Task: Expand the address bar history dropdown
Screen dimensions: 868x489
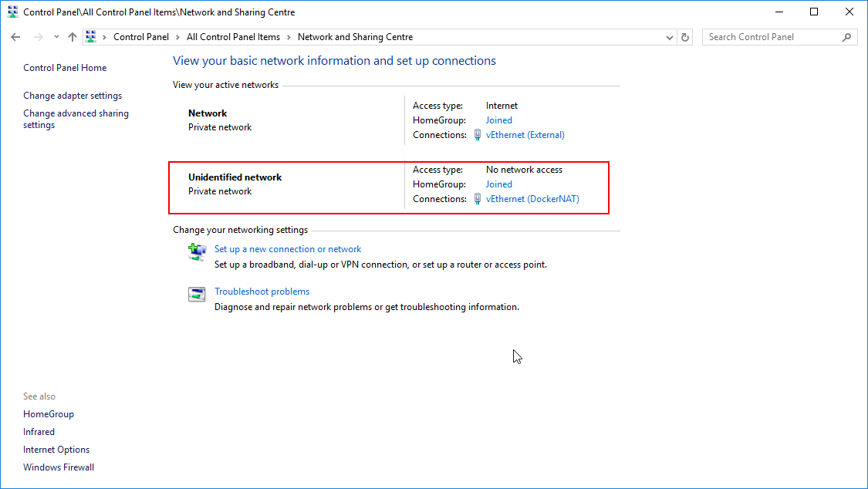Action: tap(669, 37)
